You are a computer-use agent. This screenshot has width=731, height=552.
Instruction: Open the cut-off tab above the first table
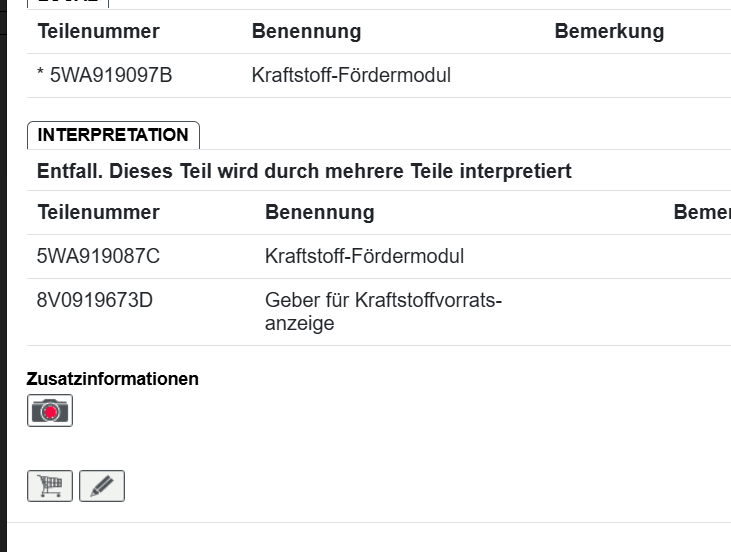point(67,3)
